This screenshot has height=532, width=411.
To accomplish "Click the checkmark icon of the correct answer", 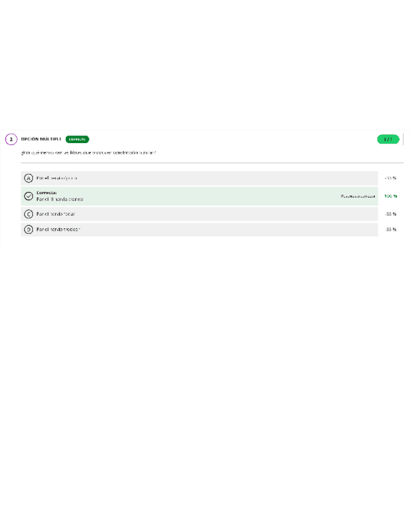I will (x=28, y=196).
